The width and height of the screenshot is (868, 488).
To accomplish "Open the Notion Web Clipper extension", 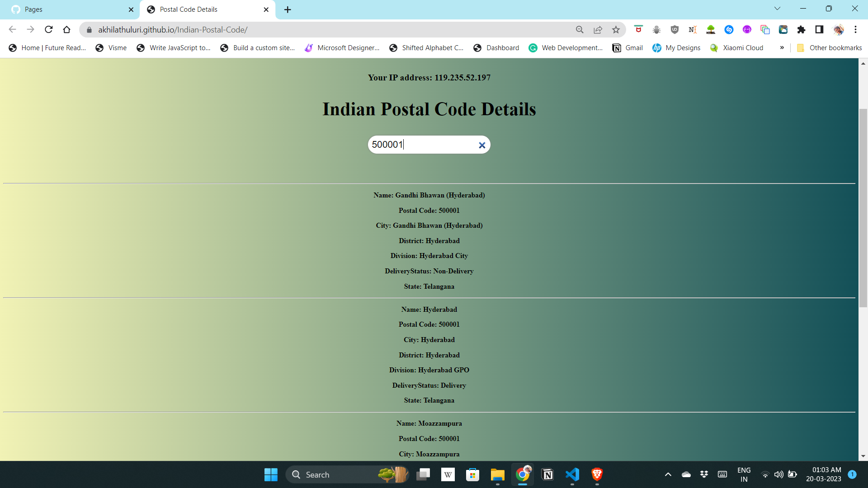I will [x=693, y=29].
